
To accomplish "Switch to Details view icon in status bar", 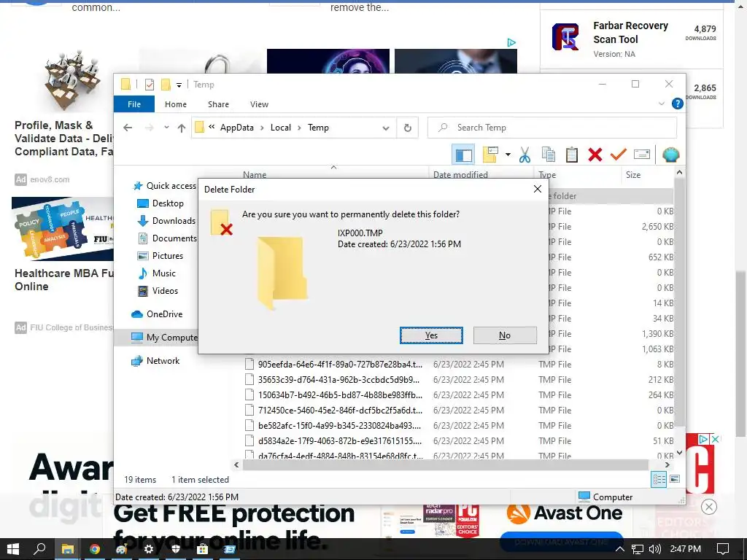I will coord(659,480).
